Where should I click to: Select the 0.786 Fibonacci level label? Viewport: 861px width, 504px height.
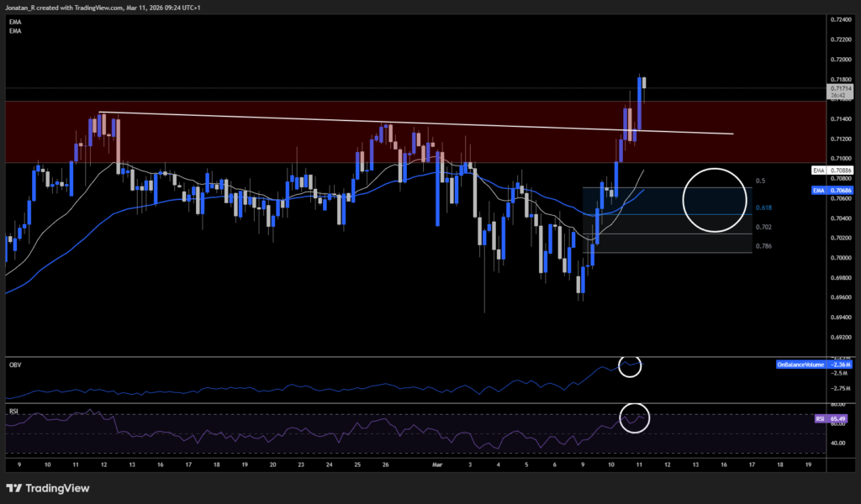click(763, 245)
